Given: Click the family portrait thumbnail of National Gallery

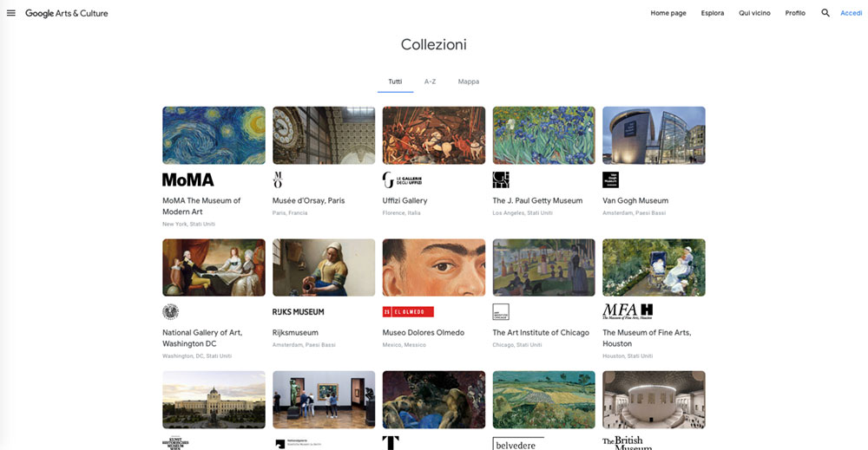Looking at the screenshot, I should coord(214,268).
